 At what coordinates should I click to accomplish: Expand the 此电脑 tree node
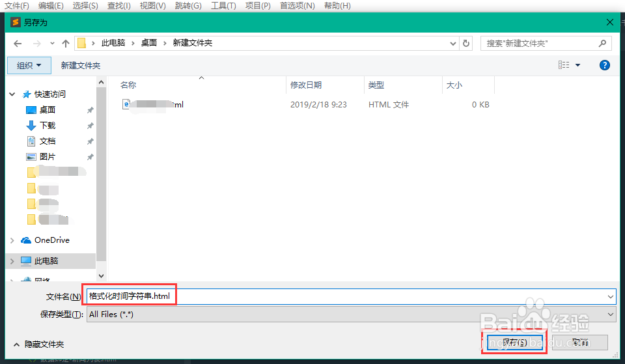click(12, 261)
